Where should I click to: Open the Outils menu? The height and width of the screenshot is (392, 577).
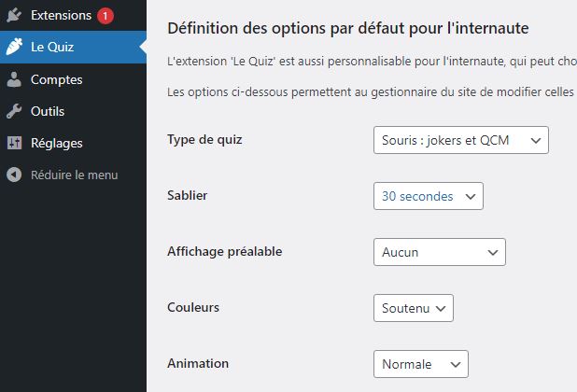(x=48, y=112)
